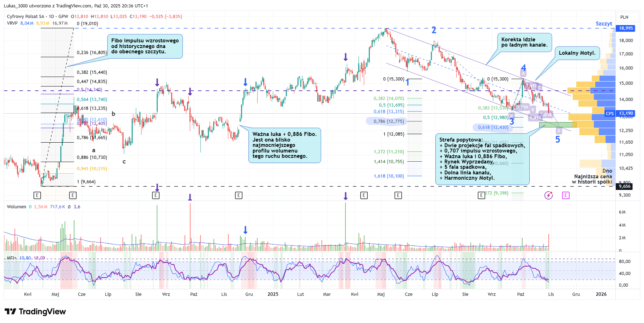Select the "Korekta idzie po ładnym kanale" callout
This screenshot has height=323, width=644.
524,42
